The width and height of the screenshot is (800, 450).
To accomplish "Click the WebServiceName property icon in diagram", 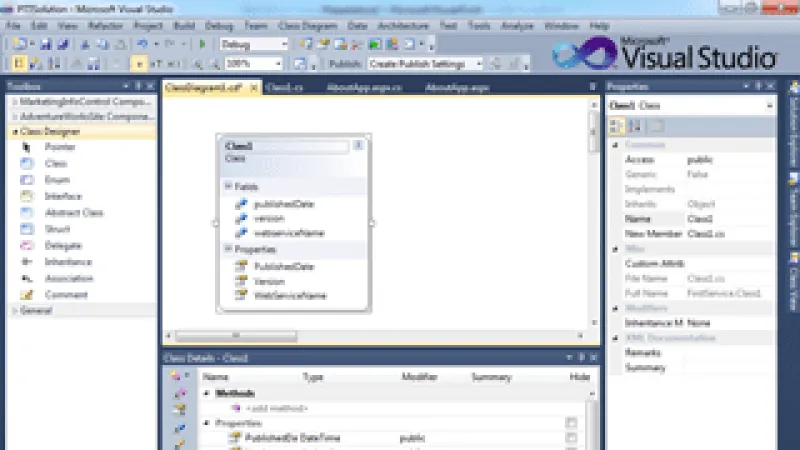I will (x=241, y=295).
